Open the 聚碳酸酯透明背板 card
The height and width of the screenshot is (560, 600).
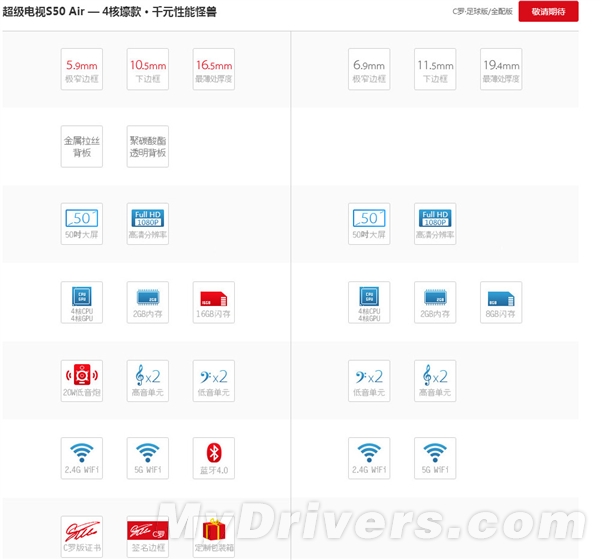pyautogui.click(x=148, y=146)
